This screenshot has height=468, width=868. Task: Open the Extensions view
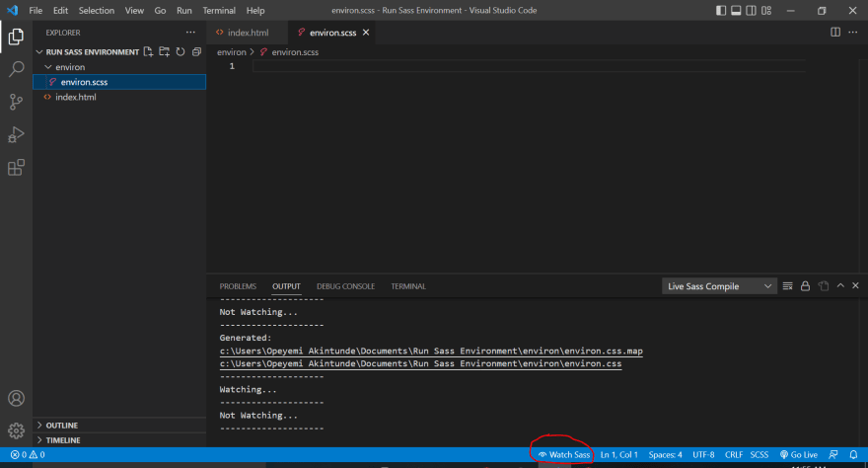[16, 167]
